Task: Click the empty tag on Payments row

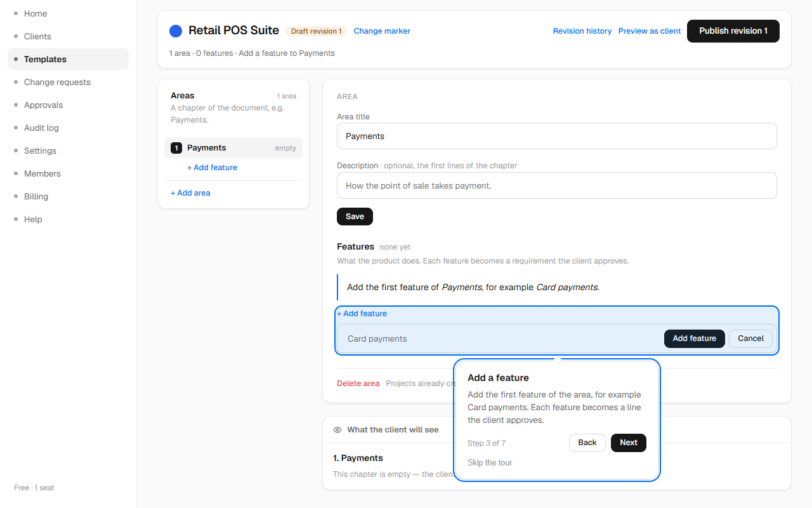Action: pos(285,148)
